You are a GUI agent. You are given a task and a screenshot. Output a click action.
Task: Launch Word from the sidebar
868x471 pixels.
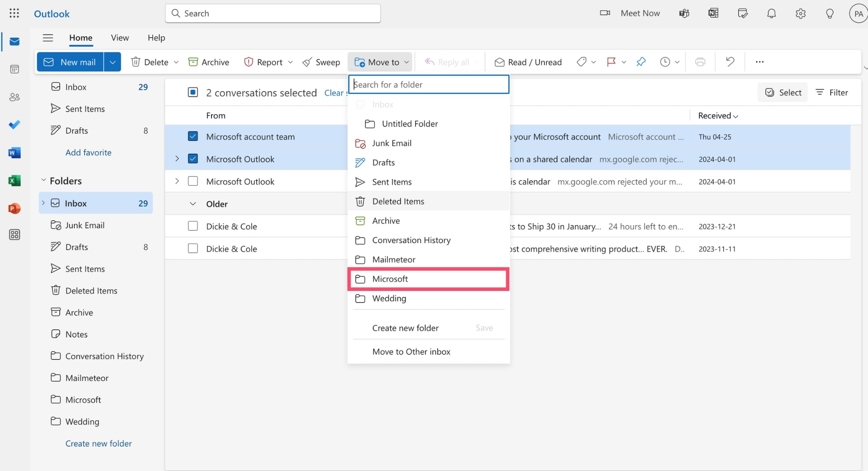[x=14, y=153]
